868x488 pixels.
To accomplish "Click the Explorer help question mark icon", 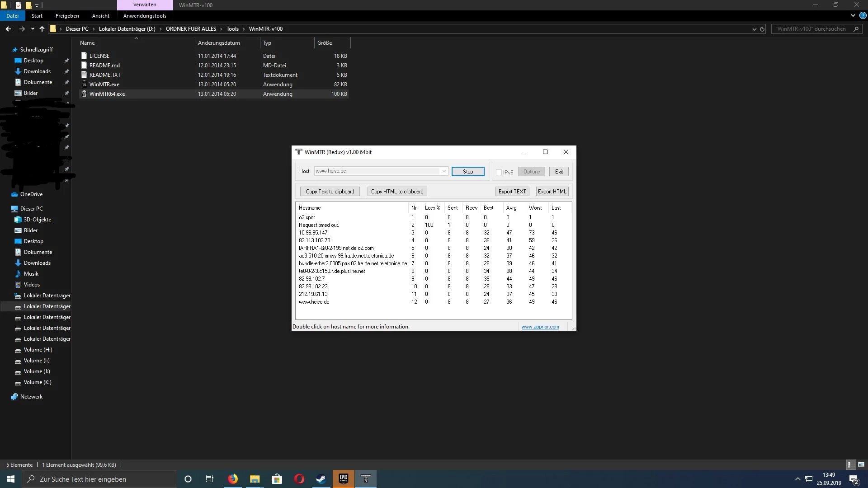I will [x=863, y=15].
